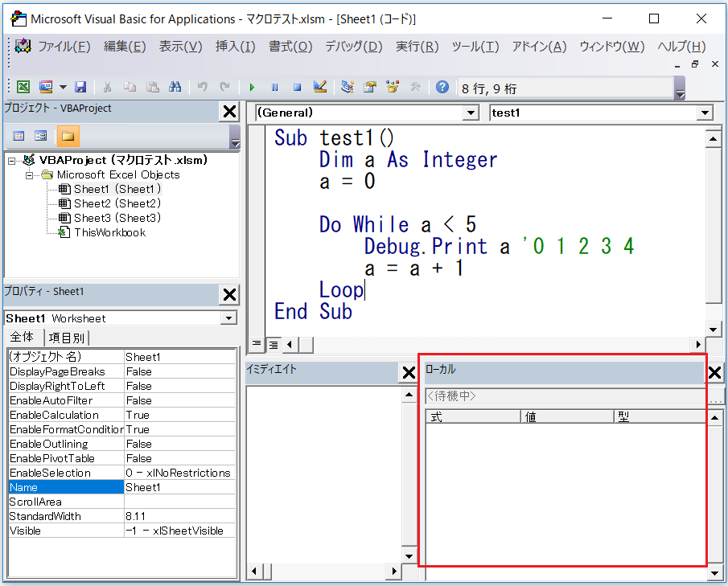Toggle Folders view in the Project panel
Viewport: 728px width, 586px height.
(68, 136)
